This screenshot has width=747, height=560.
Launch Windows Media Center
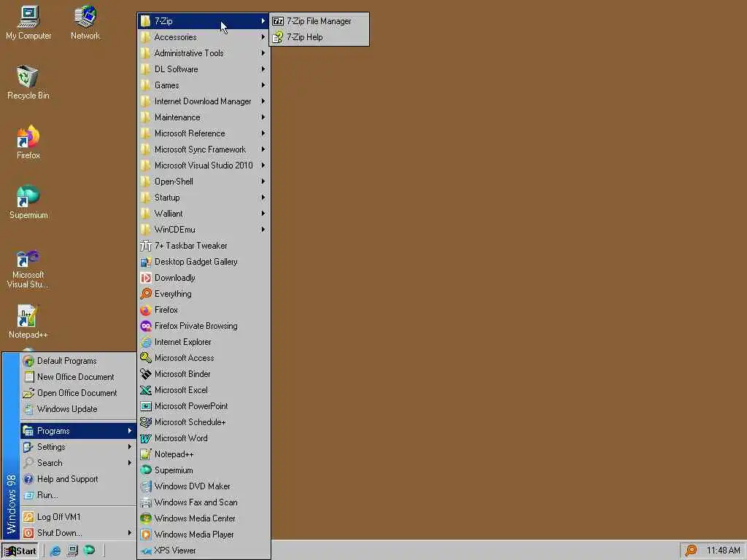coord(204,518)
